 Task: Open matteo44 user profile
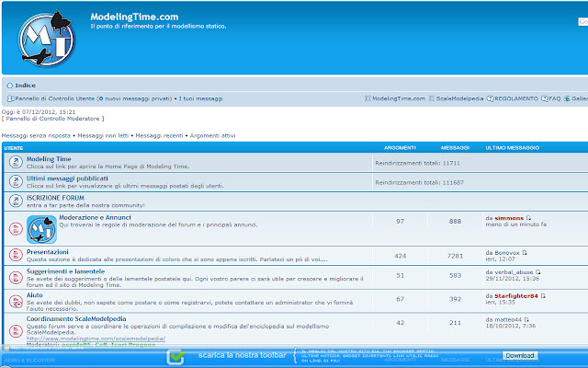(x=508, y=319)
